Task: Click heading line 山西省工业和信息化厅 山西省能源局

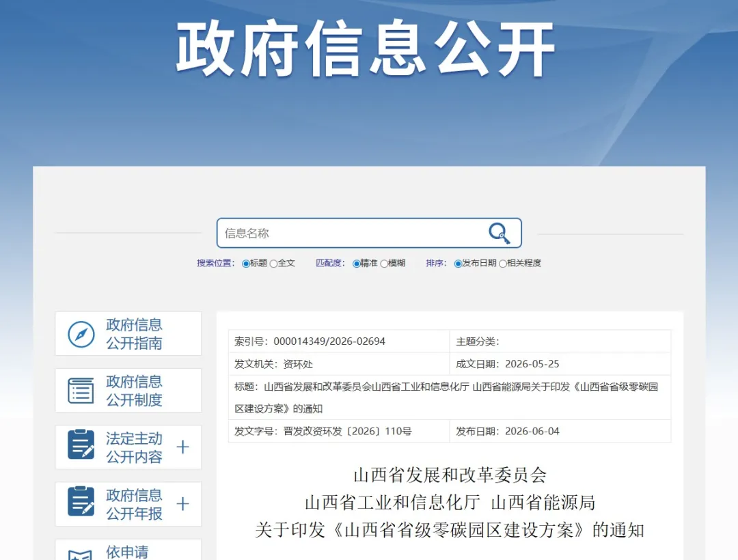Action: pyautogui.click(x=450, y=503)
